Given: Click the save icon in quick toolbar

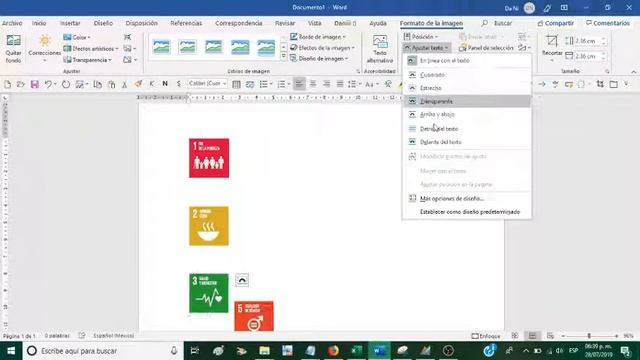Looking at the screenshot, I should (35, 84).
